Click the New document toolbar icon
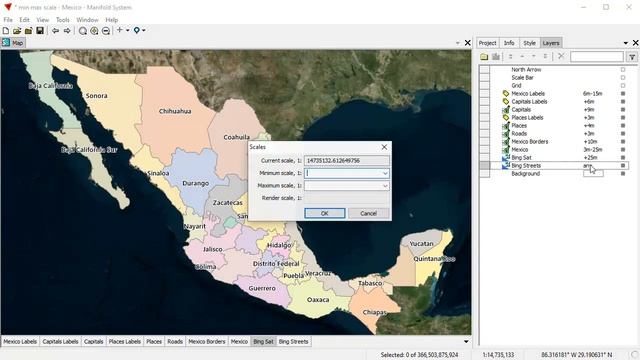 [6, 31]
